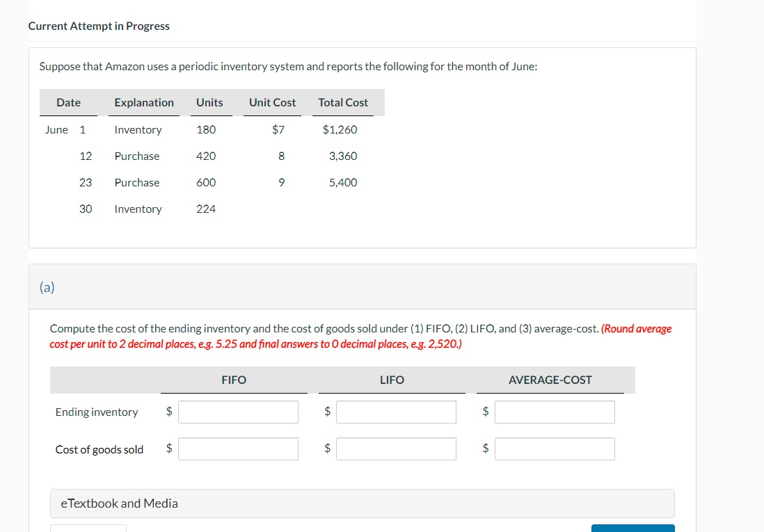Select the AVERAGE-COST column header
The height and width of the screenshot is (532, 764).
point(550,380)
